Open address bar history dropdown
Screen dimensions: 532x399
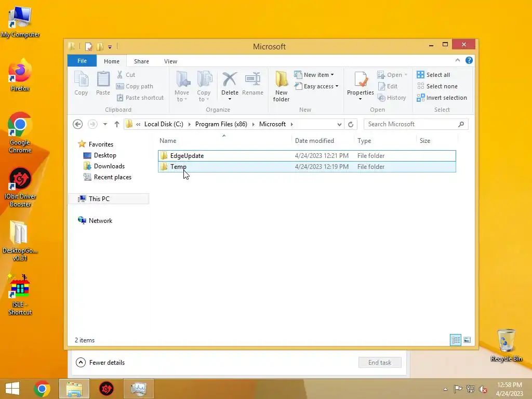point(339,125)
